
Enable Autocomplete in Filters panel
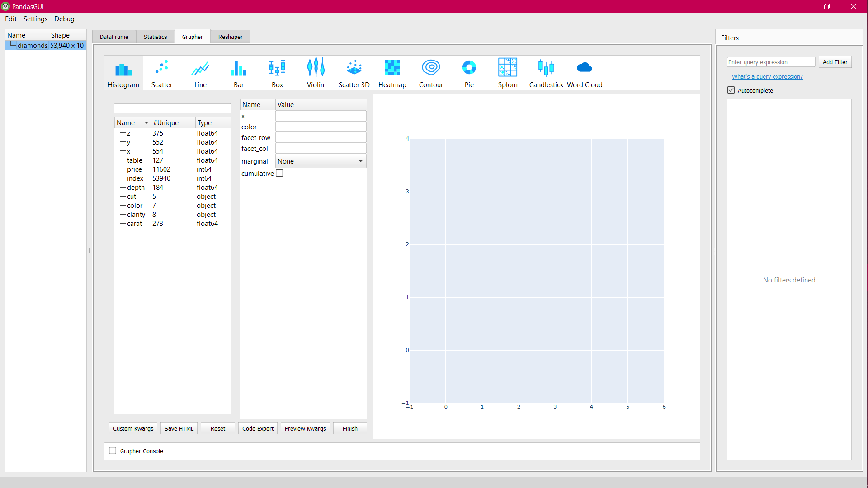tap(731, 90)
